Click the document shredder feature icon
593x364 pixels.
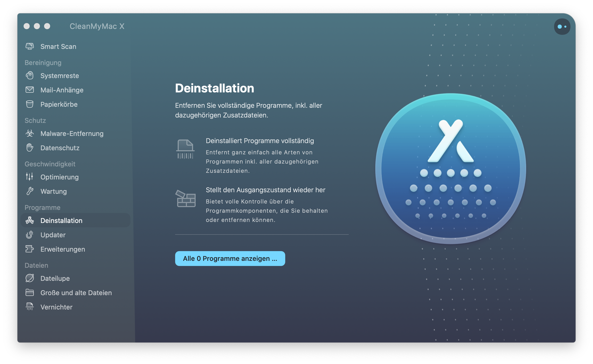coord(185,149)
